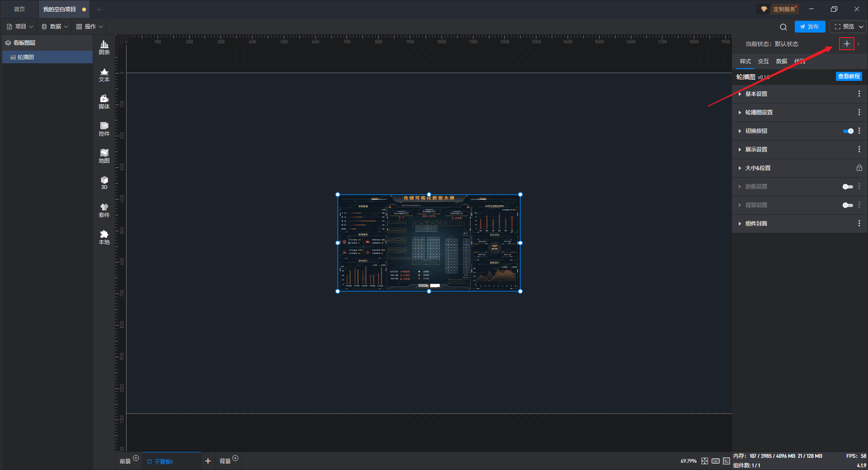Viewport: 868px width, 470px height.
Task: Enable the 背景设置 toggle
Action: (x=848, y=205)
